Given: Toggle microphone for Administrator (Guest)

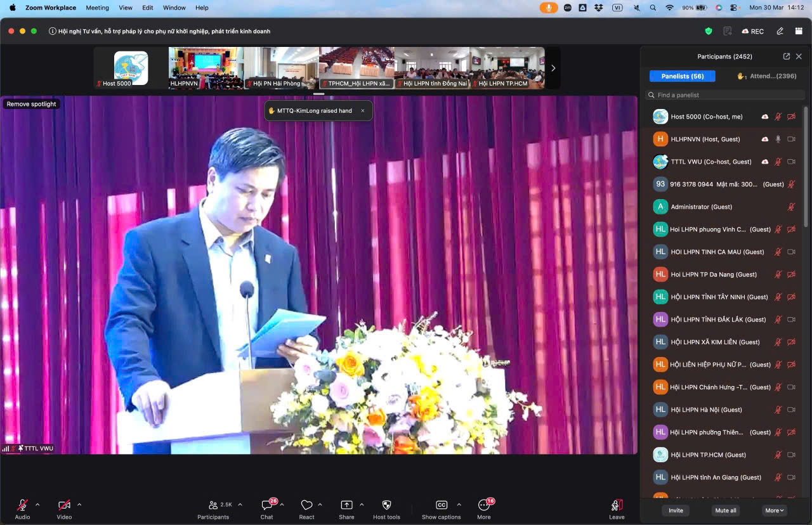Looking at the screenshot, I should 791,207.
